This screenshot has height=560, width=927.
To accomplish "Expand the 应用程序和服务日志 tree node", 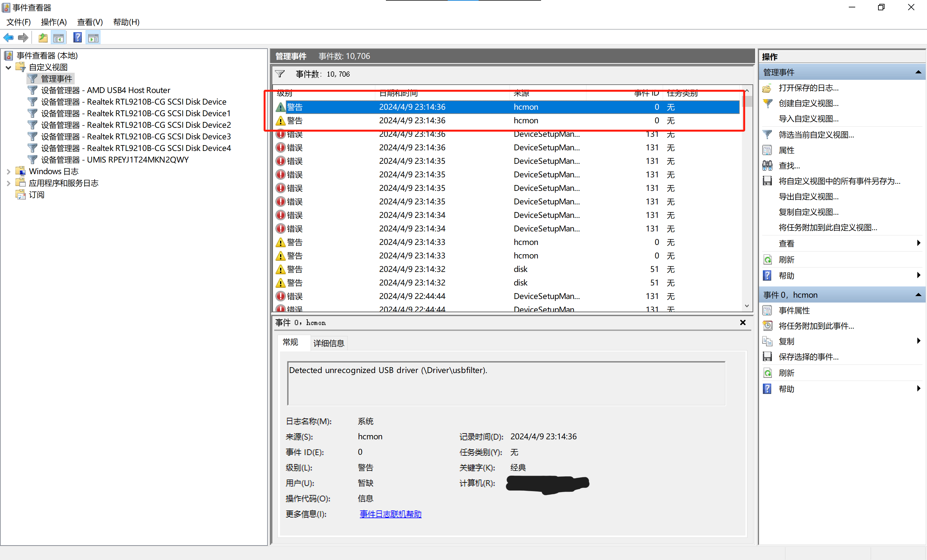I will tap(8, 183).
